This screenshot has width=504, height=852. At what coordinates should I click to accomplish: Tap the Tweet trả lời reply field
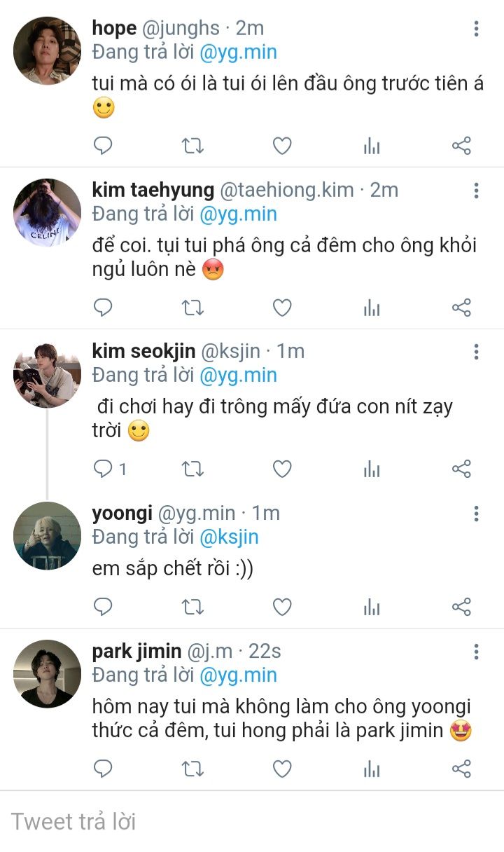coord(252,821)
